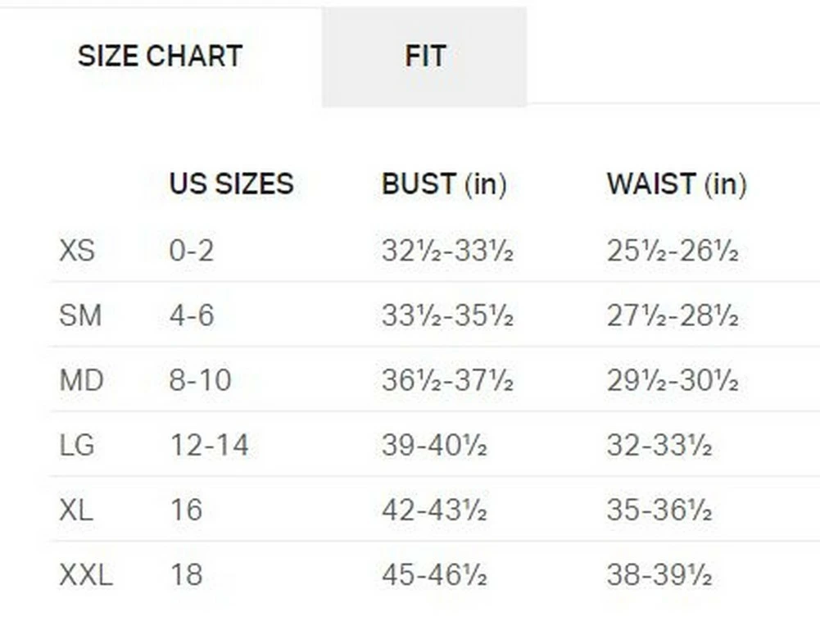Select the MD size row label
The image size is (820, 644).
81,381
